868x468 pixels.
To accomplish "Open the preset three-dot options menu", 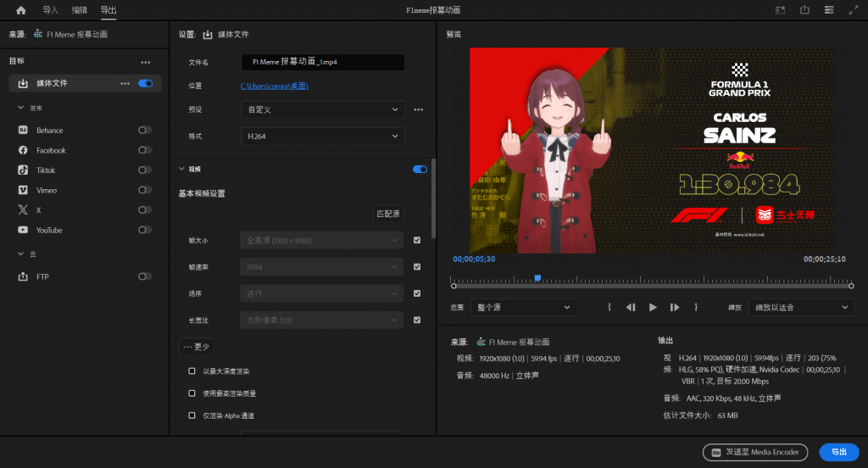I will [419, 109].
